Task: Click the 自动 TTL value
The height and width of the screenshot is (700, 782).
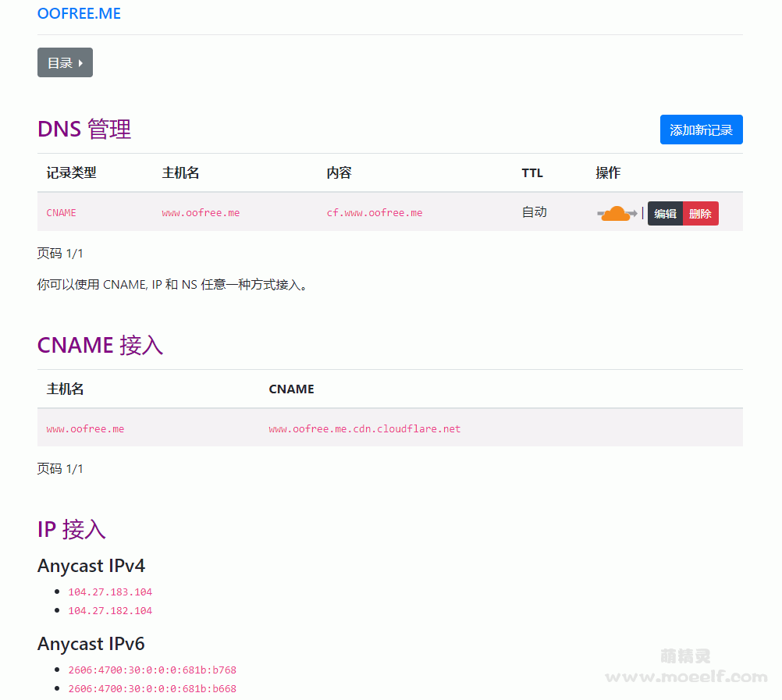Action: click(534, 212)
